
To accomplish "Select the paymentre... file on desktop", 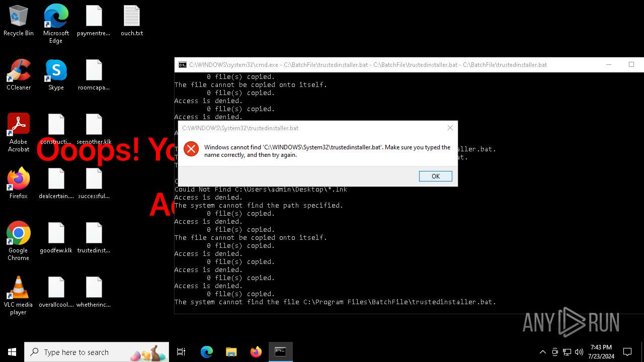I will [94, 21].
